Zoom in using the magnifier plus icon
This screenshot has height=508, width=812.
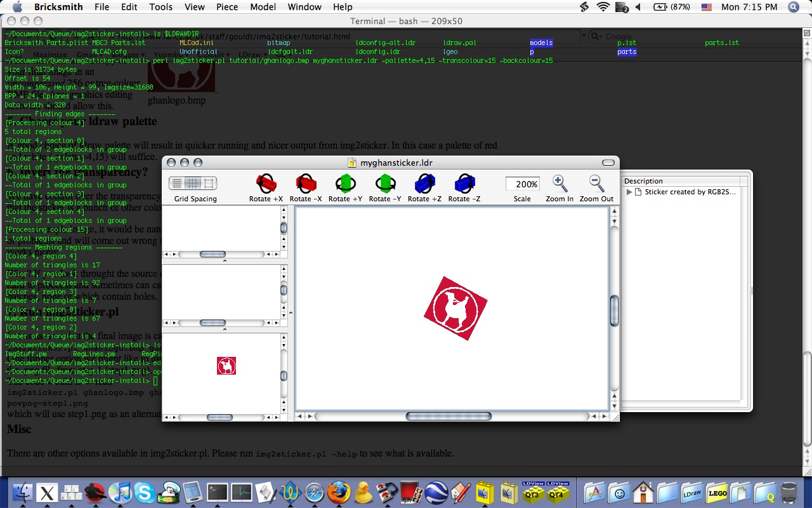559,184
